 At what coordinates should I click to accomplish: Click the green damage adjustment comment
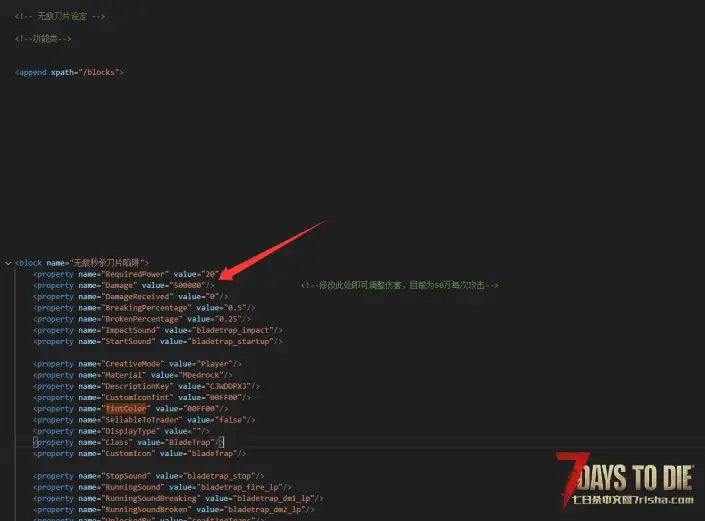(x=399, y=285)
